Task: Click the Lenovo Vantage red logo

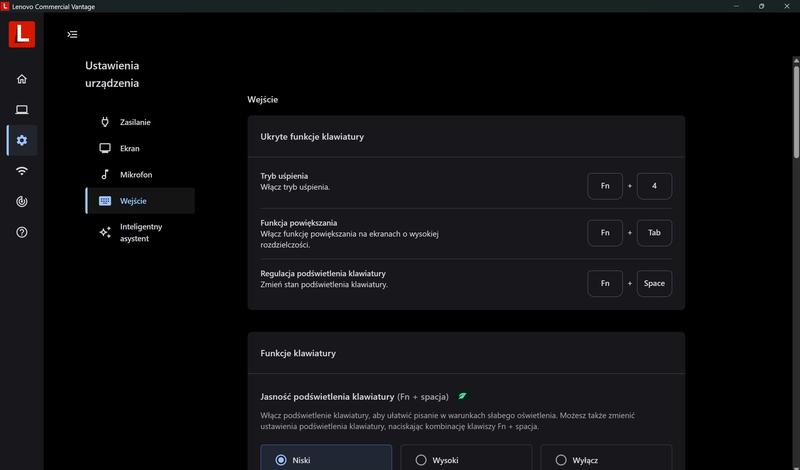Action: click(21, 34)
